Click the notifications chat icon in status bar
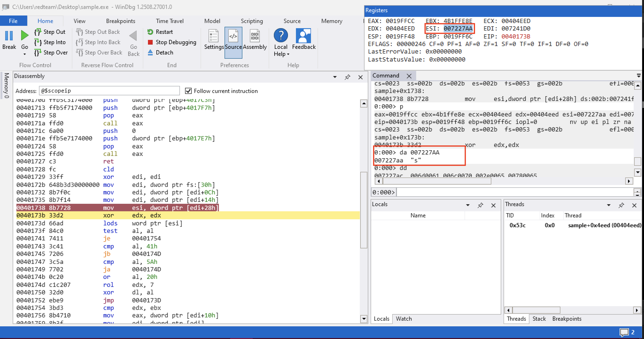The width and height of the screenshot is (644, 339). [x=624, y=332]
